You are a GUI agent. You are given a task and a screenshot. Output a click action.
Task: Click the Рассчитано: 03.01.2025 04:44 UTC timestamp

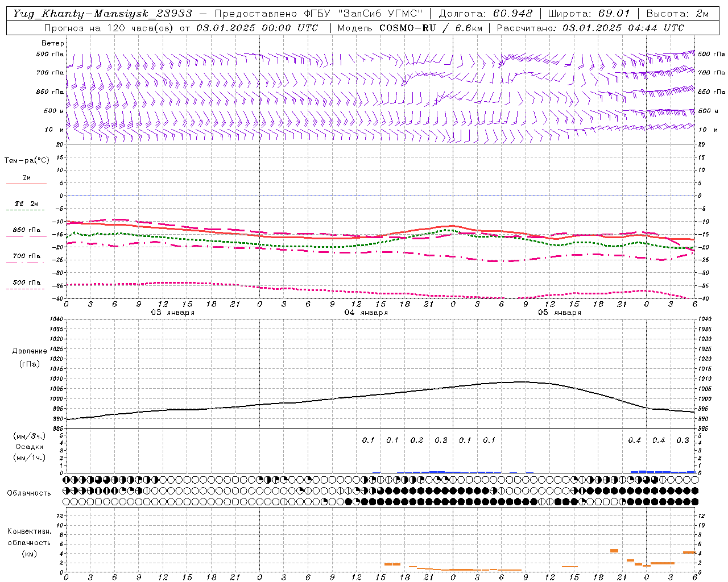[590, 28]
